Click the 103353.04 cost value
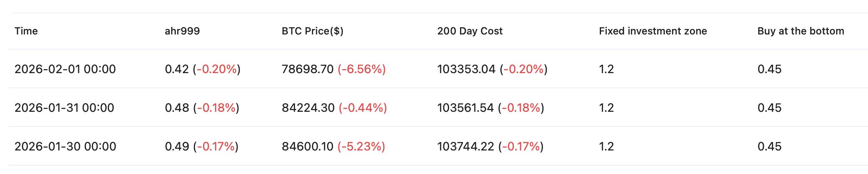The width and height of the screenshot is (868, 174). click(466, 69)
